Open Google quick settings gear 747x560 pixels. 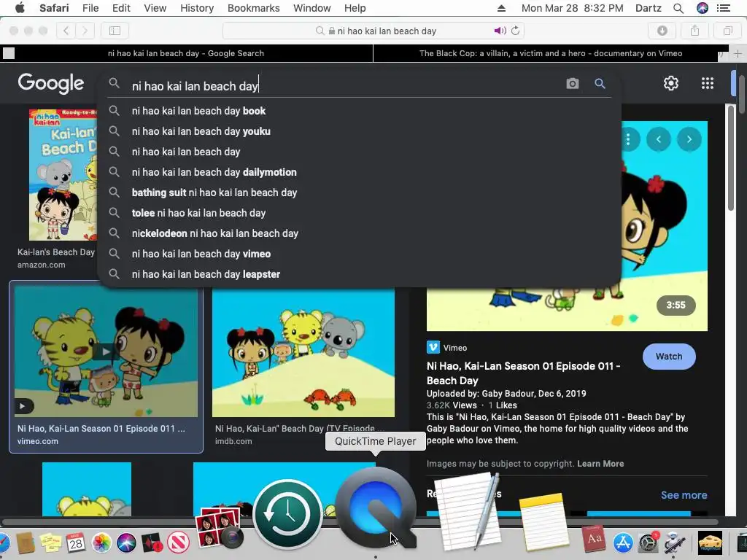click(x=671, y=83)
